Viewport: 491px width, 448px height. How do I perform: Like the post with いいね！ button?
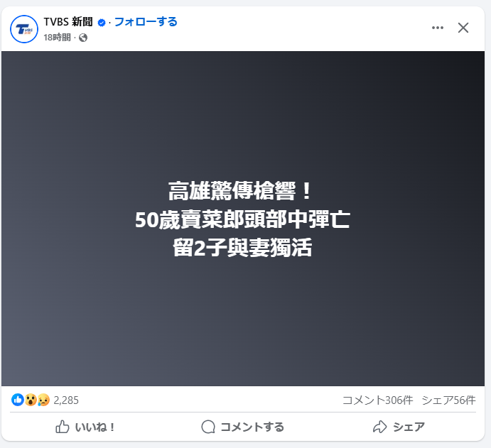coord(85,427)
